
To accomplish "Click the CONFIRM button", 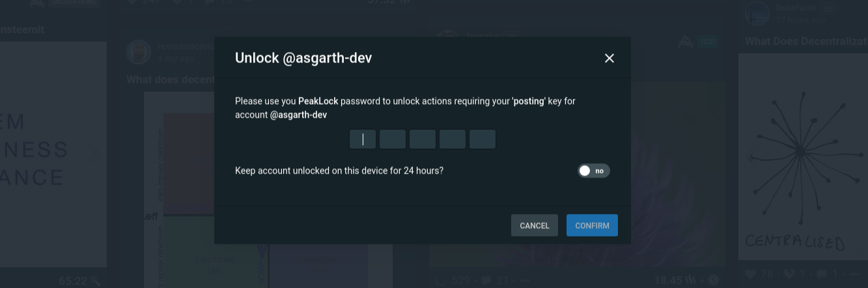I will click(x=592, y=226).
